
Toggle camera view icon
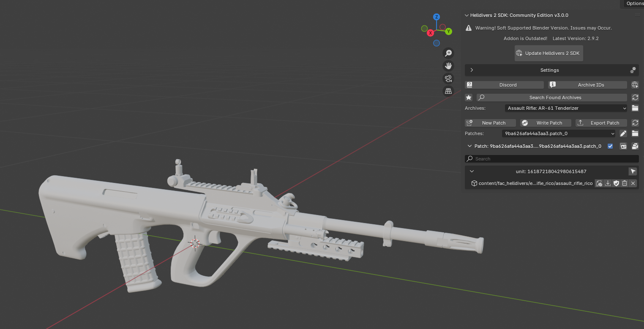pyautogui.click(x=448, y=79)
